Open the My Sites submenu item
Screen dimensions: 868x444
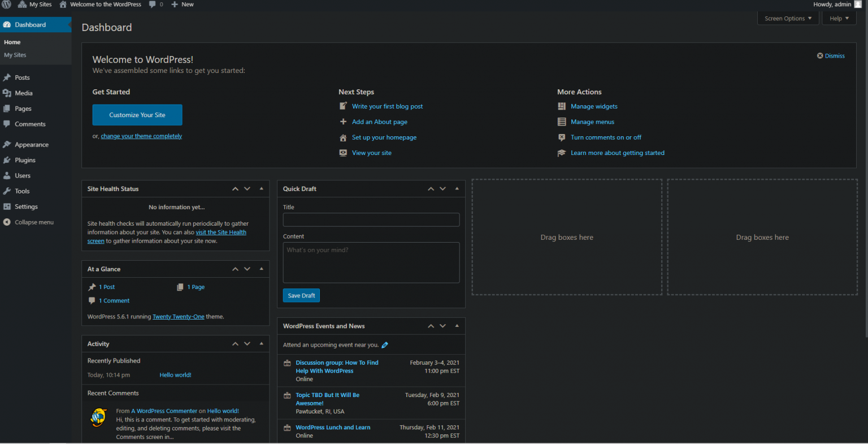(x=15, y=55)
